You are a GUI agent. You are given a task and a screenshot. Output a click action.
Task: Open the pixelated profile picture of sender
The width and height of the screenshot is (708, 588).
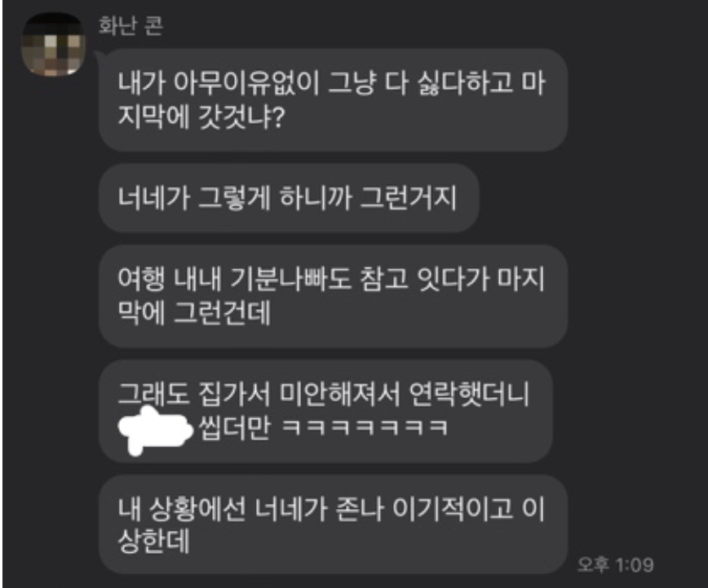click(53, 45)
